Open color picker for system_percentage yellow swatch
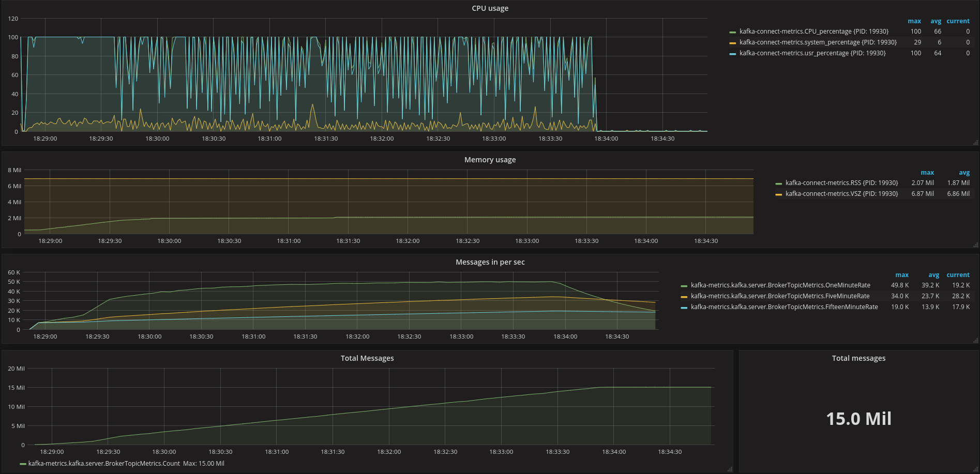 click(732, 43)
